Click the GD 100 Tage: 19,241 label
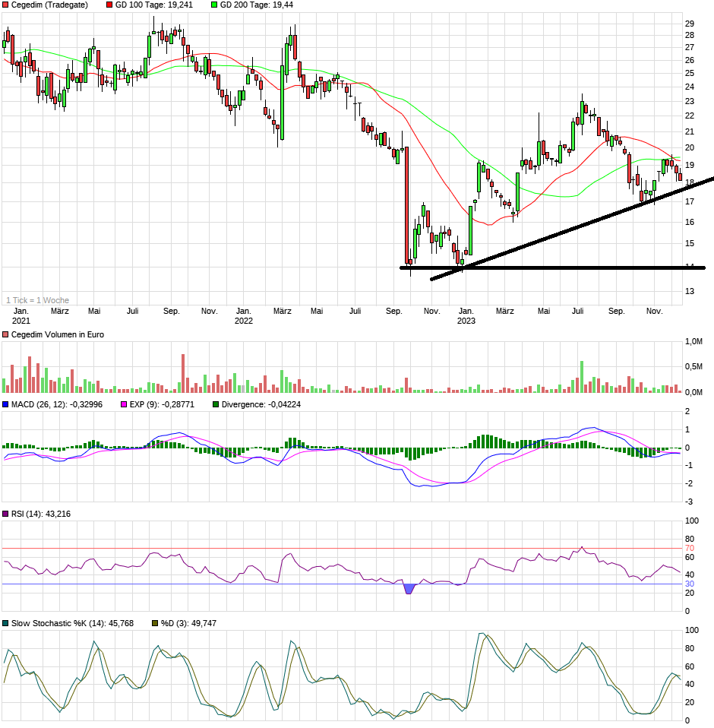The height and width of the screenshot is (728, 714). pyautogui.click(x=154, y=5)
